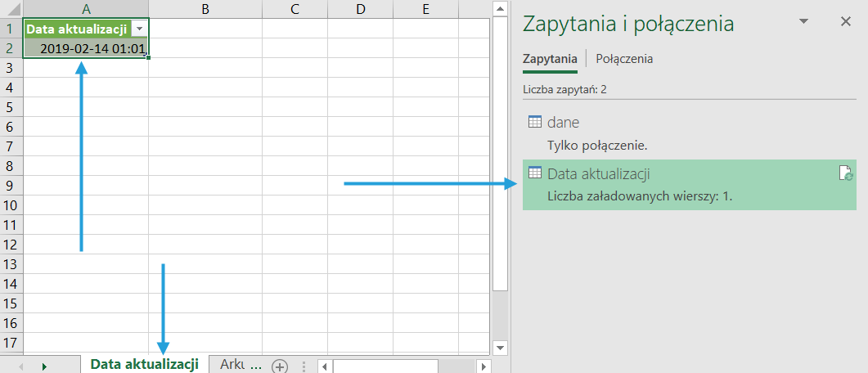Click horizontal scrollbar left arrow

pyautogui.click(x=325, y=366)
